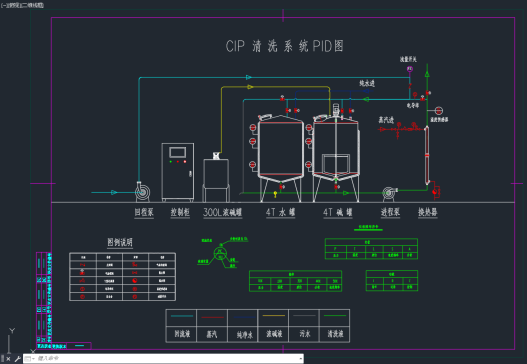Select the 蒸汽 legend cell
The image size is (527, 364).
click(x=212, y=334)
